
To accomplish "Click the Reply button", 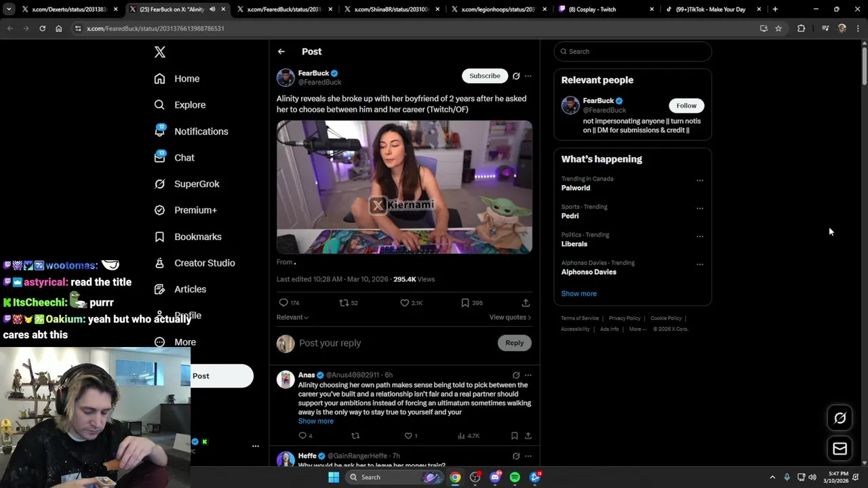I will 515,343.
